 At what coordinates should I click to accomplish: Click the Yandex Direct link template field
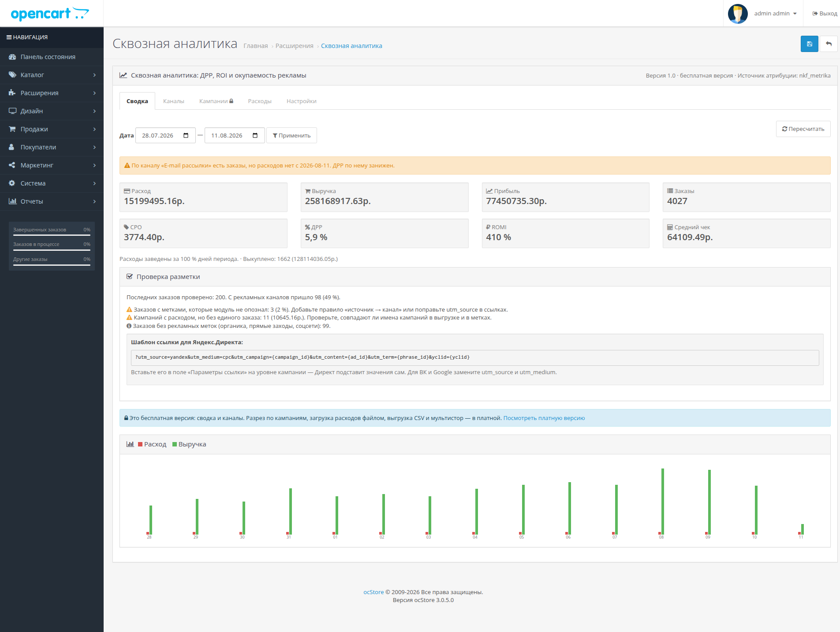coord(475,357)
